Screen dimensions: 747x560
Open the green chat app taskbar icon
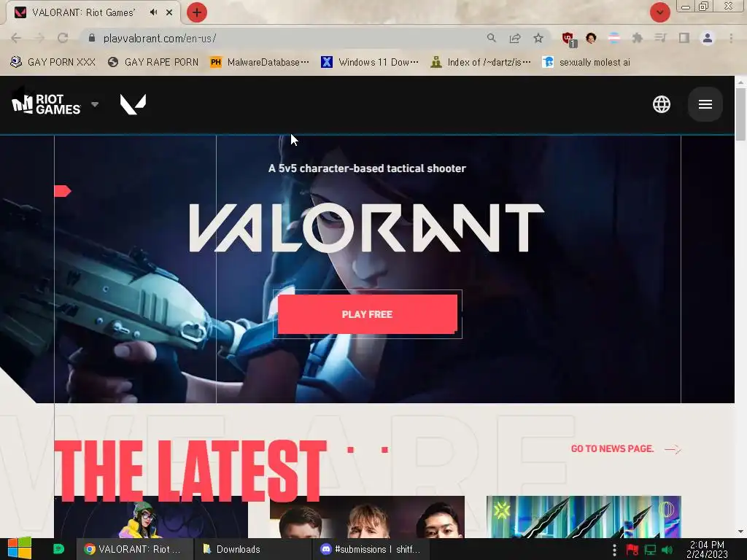pos(58,549)
